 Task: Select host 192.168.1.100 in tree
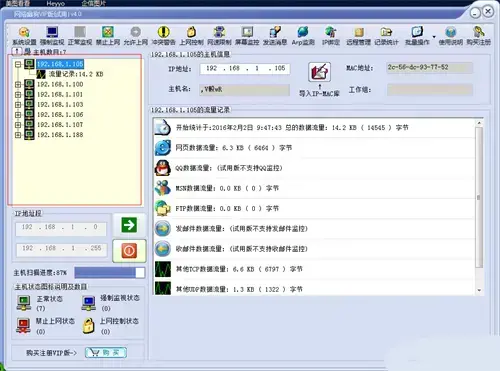[60, 84]
